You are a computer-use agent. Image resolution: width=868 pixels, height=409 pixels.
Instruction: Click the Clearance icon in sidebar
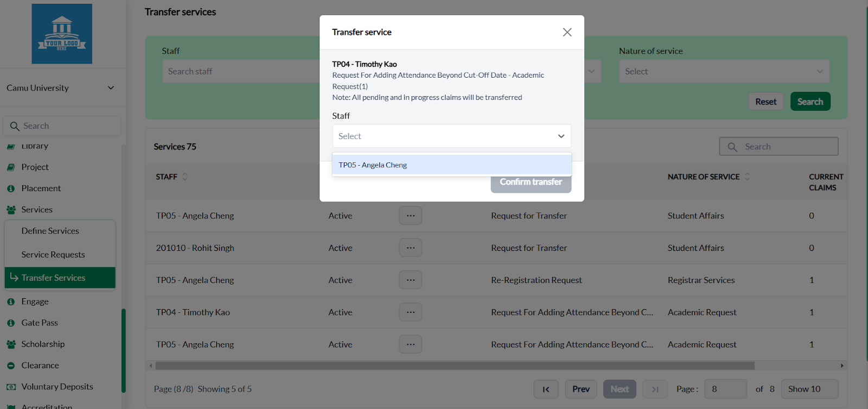(11, 366)
